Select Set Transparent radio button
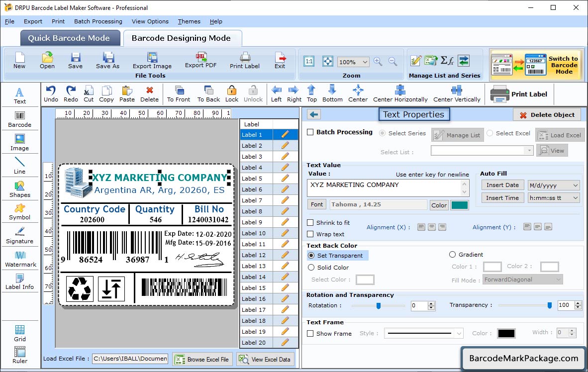The height and width of the screenshot is (372, 588). (311, 255)
